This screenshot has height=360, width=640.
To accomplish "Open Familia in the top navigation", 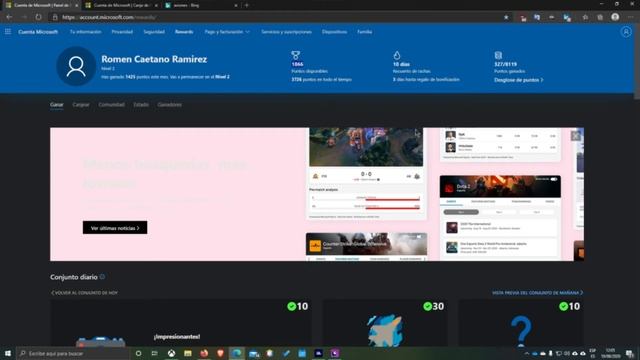I will point(364,32).
